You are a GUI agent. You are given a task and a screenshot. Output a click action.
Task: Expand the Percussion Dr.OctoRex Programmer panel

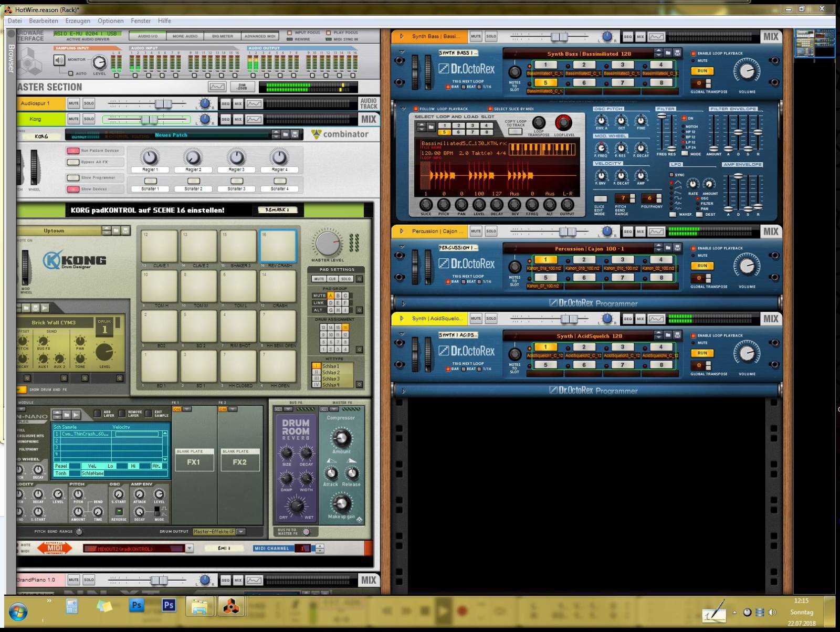403,303
